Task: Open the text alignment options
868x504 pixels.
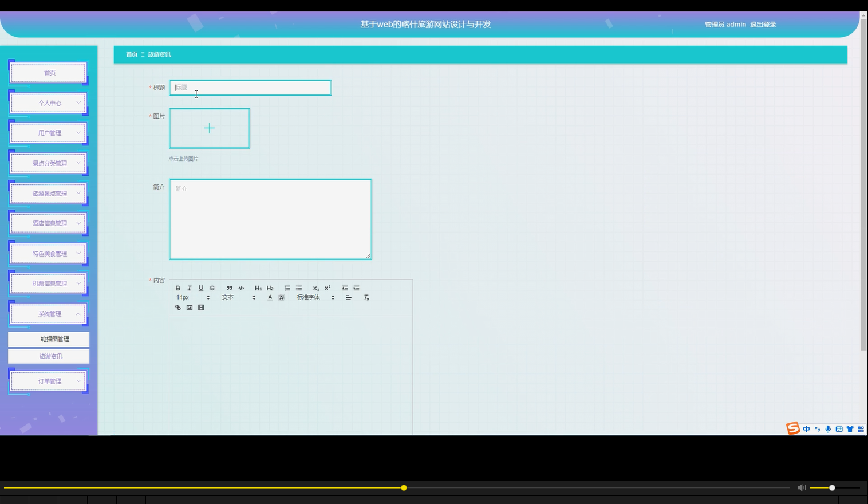Action: click(x=349, y=297)
